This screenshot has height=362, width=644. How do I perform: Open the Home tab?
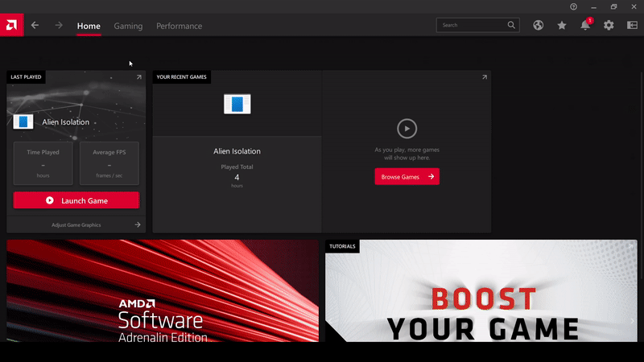(89, 26)
